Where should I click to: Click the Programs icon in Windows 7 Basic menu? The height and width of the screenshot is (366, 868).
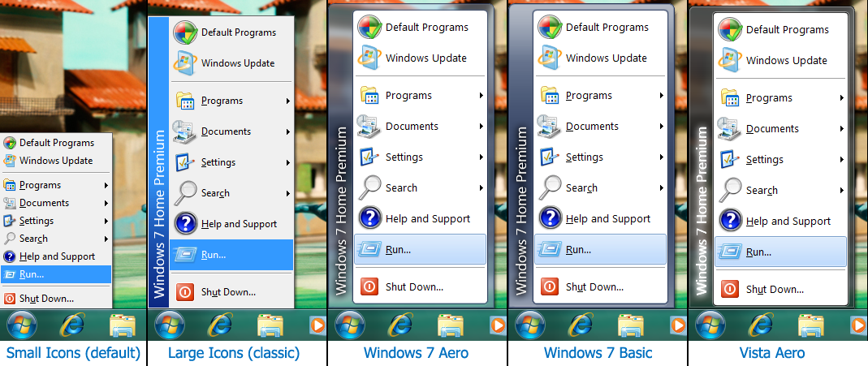coord(550,96)
